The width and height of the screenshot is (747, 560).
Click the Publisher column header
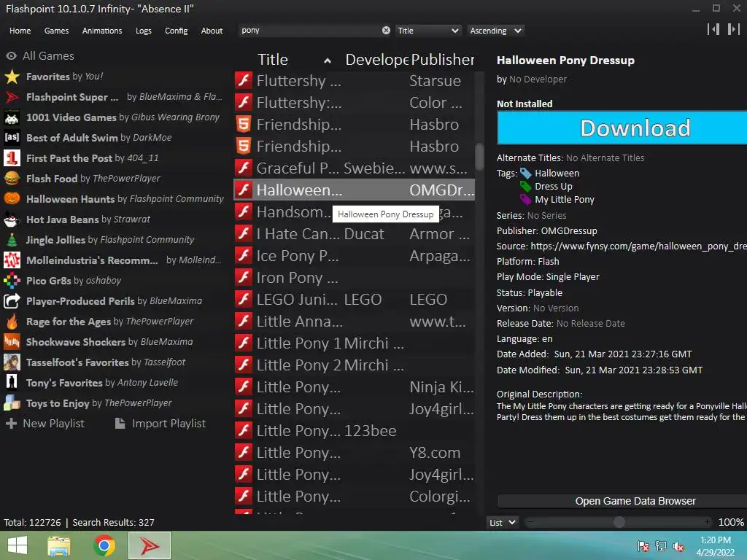click(x=443, y=60)
